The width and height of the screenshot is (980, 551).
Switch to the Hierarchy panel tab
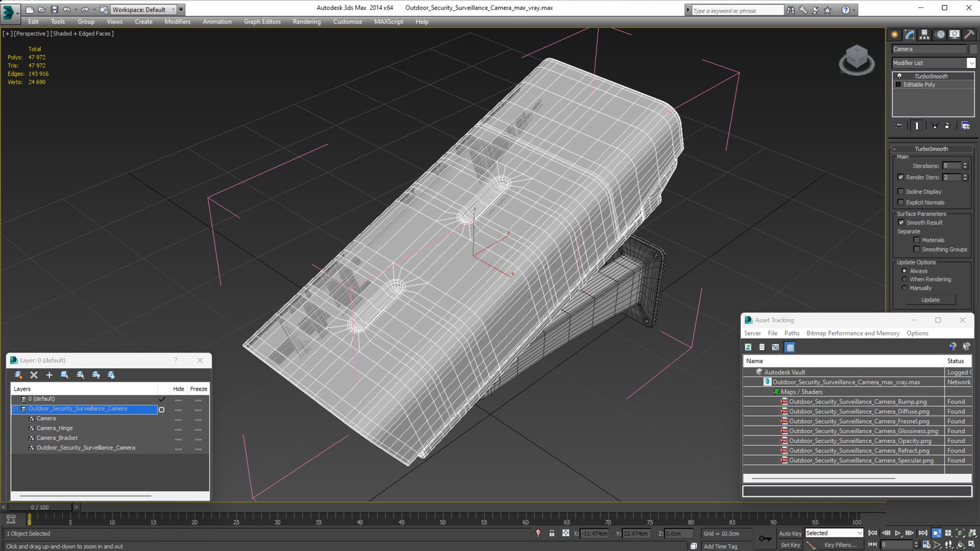click(x=924, y=35)
